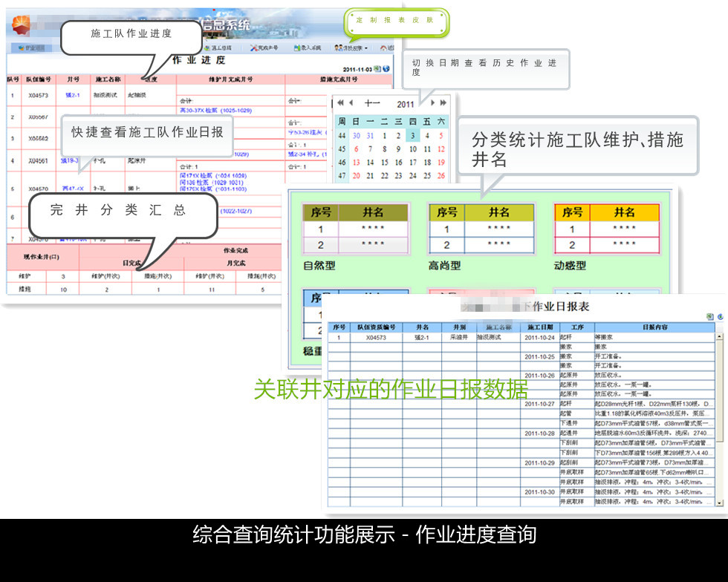Jump to the next year in the calendar
The width and height of the screenshot is (728, 582).
point(443,102)
